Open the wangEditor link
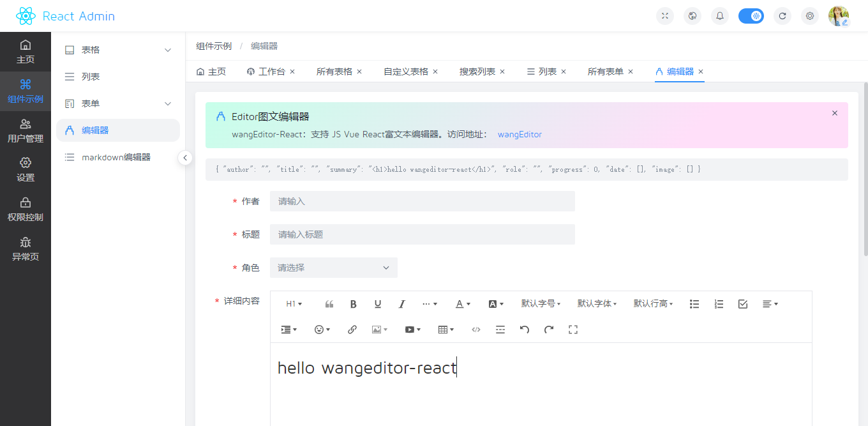This screenshot has height=426, width=868. tap(520, 135)
